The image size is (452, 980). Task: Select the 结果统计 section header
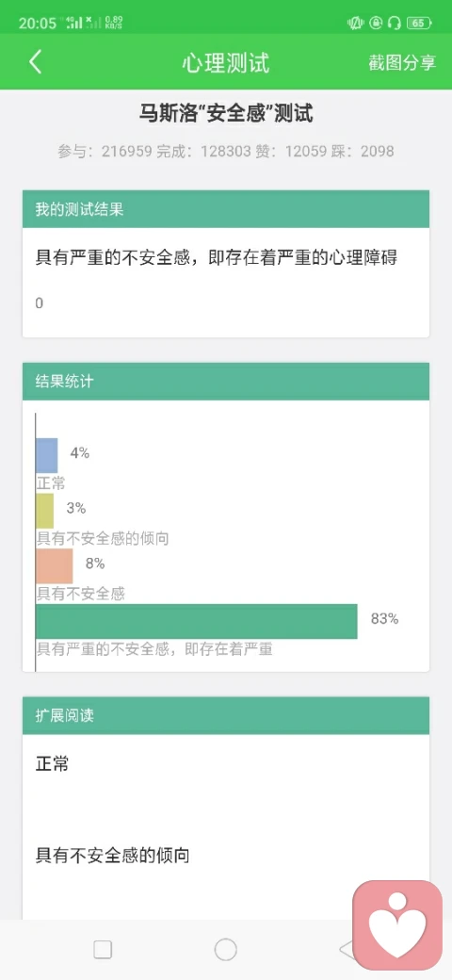click(226, 382)
